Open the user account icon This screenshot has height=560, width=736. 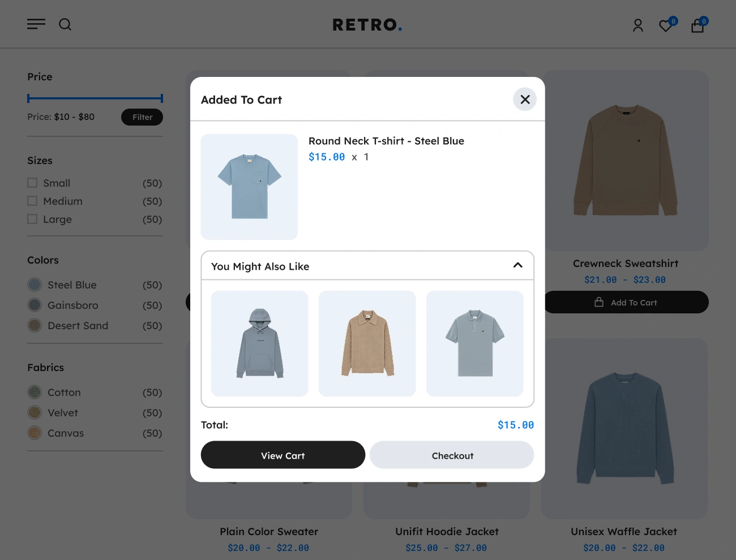638,25
